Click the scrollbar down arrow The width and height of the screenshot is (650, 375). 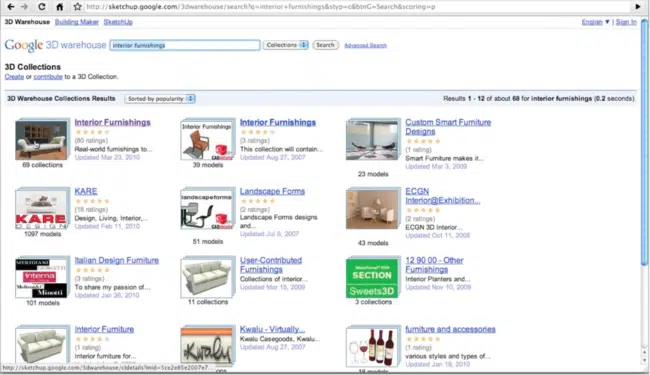[644, 360]
